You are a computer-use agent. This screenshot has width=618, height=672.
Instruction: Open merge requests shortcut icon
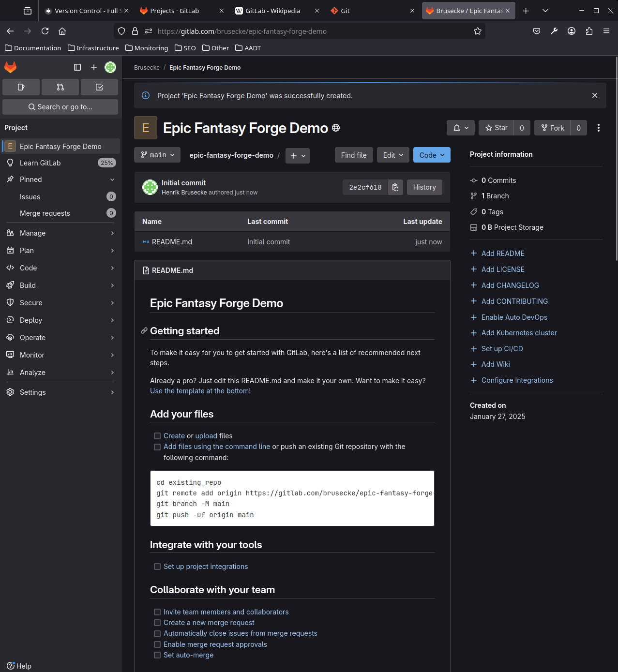click(60, 87)
